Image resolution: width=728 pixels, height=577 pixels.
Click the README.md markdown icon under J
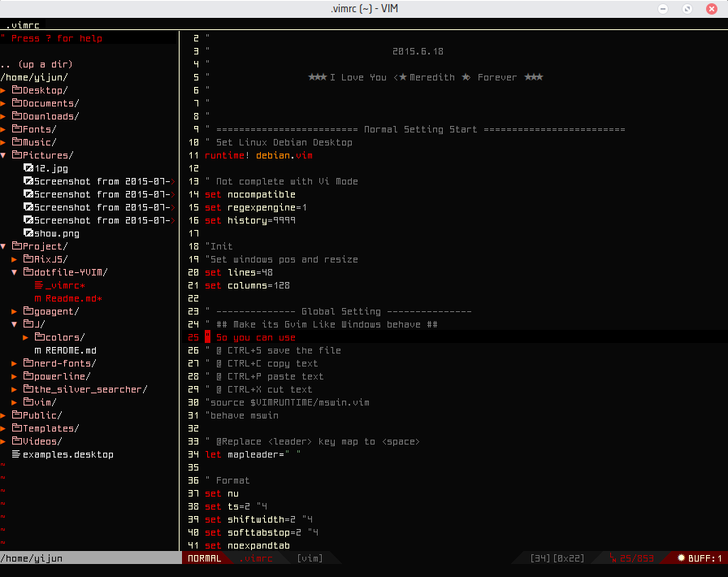37,351
